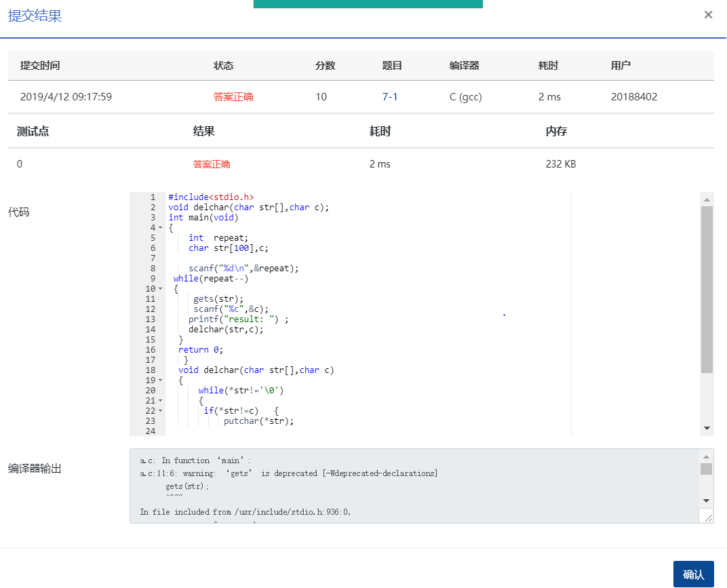727x588 pixels.
Task: Click submission time 2019/4/12 09:17:59
Action: point(66,97)
